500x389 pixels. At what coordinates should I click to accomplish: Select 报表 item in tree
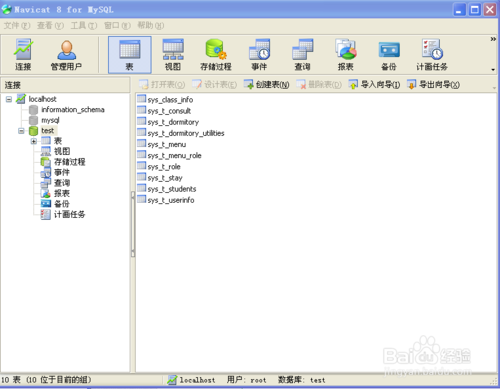(62, 193)
